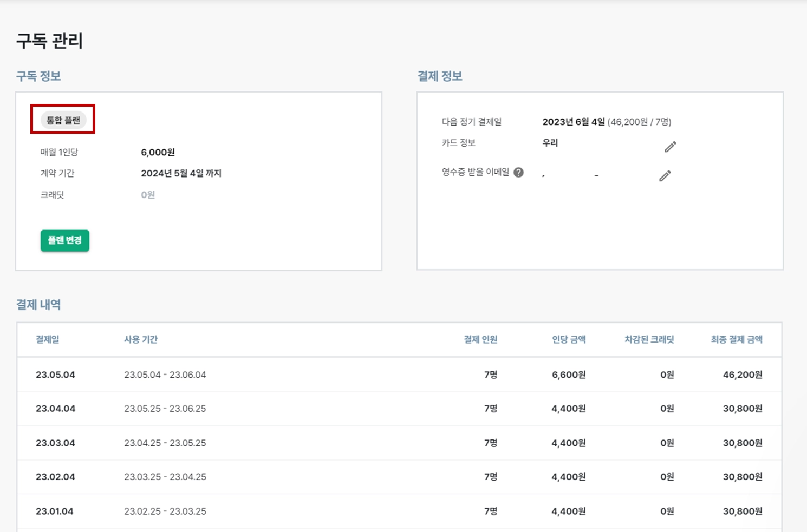This screenshot has width=807, height=532.
Task: Click the 사용 기간 column header
Action: click(141, 339)
